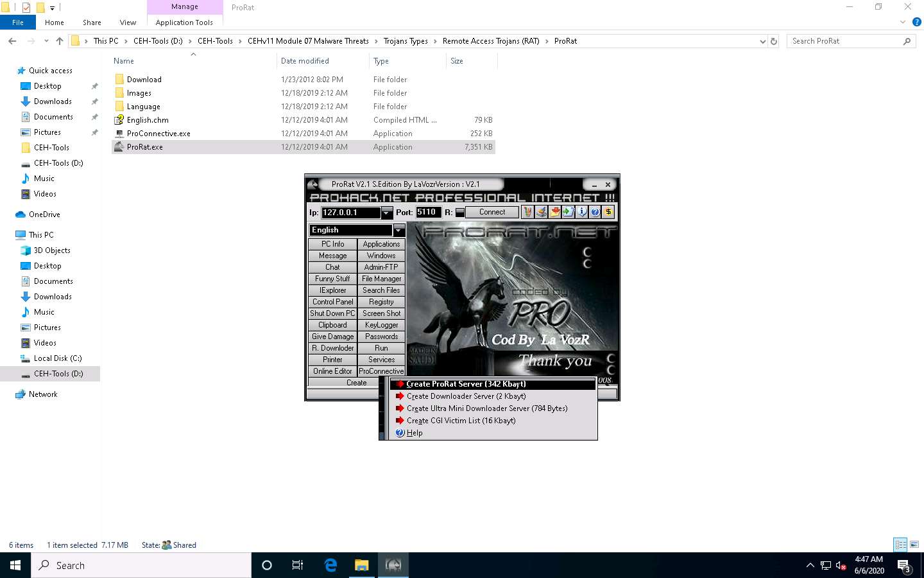Click the Refresh button beside address bar
Viewport: 924px width, 578px height.
[x=774, y=41]
